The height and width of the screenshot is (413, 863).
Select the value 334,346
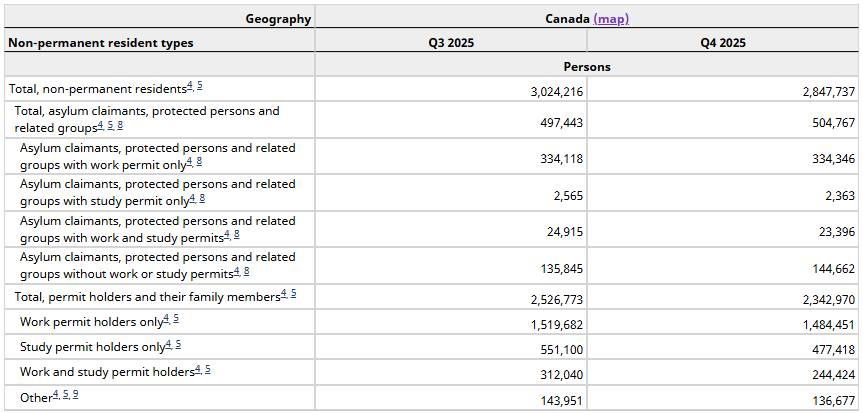833,159
